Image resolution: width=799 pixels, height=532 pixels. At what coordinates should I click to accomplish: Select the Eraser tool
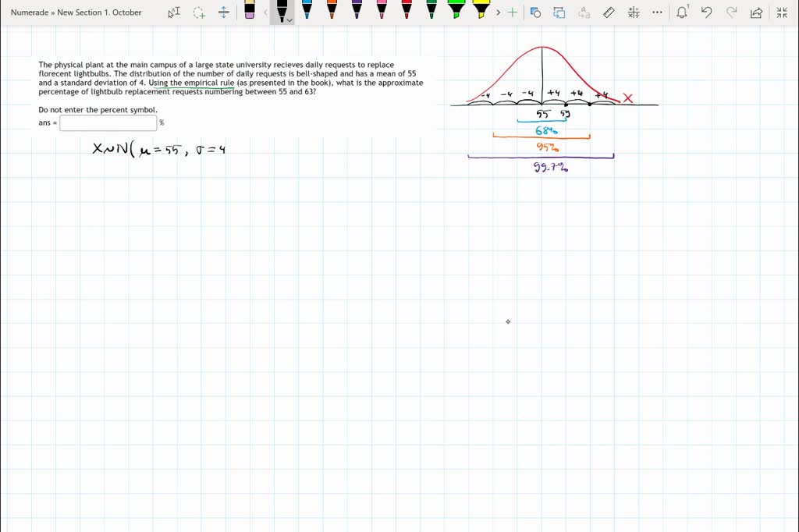coord(250,11)
